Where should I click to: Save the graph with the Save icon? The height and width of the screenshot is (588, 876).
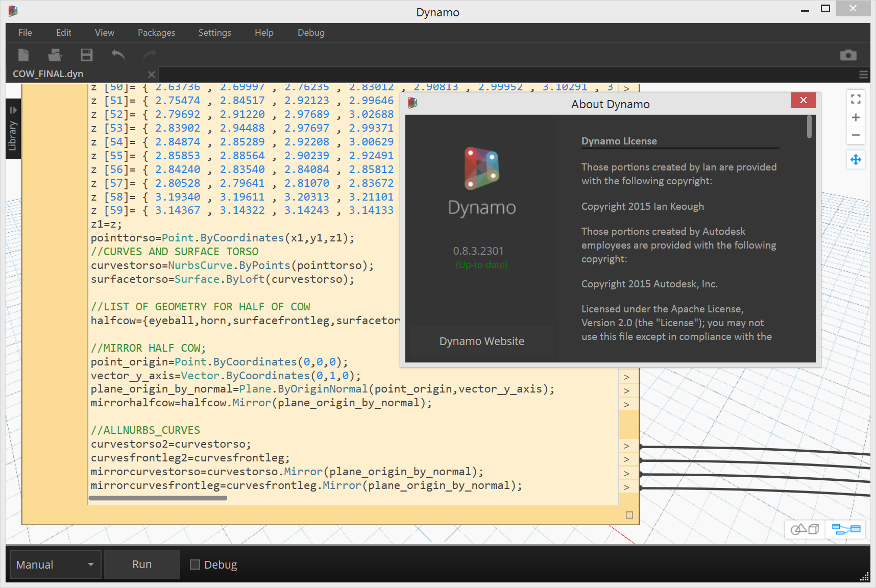(87, 55)
